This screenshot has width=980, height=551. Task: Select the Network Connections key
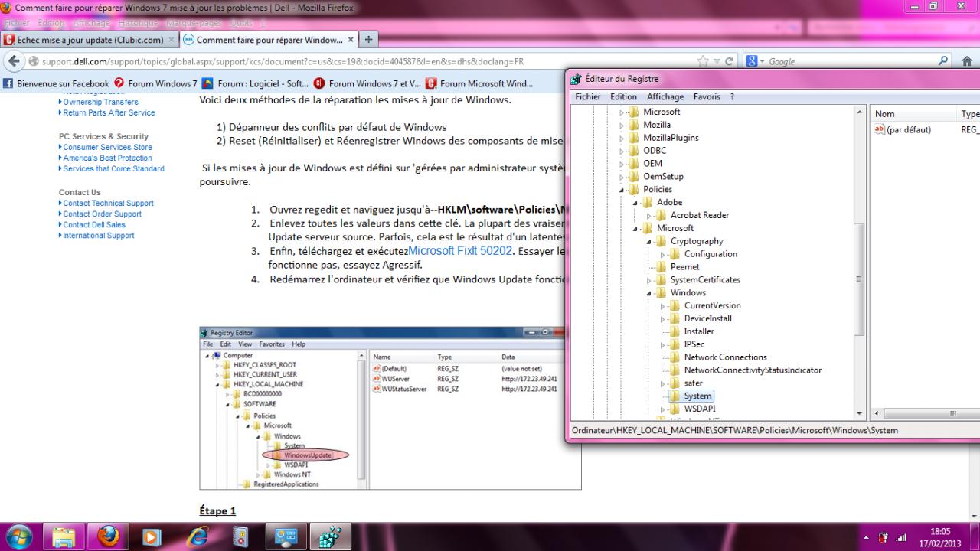(x=726, y=357)
